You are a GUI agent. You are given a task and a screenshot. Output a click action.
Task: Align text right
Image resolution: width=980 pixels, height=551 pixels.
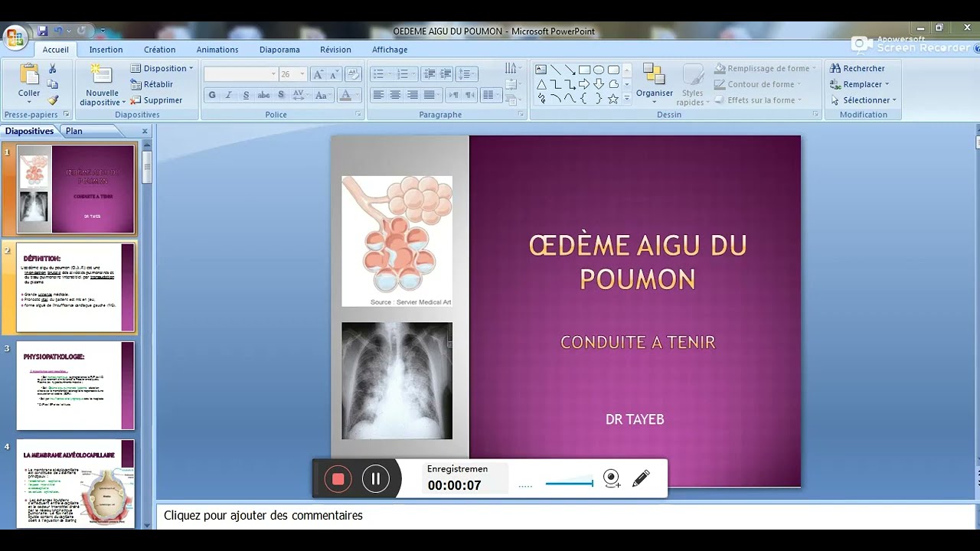413,95
